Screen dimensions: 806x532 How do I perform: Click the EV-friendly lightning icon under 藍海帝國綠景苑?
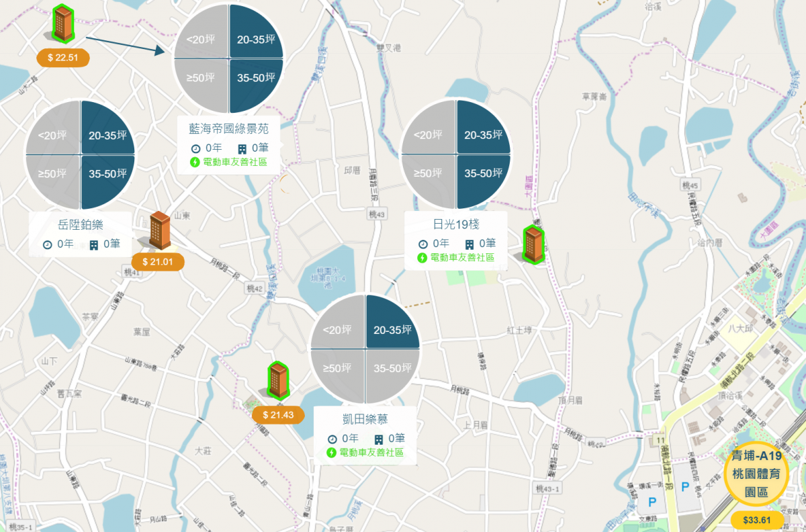click(195, 162)
